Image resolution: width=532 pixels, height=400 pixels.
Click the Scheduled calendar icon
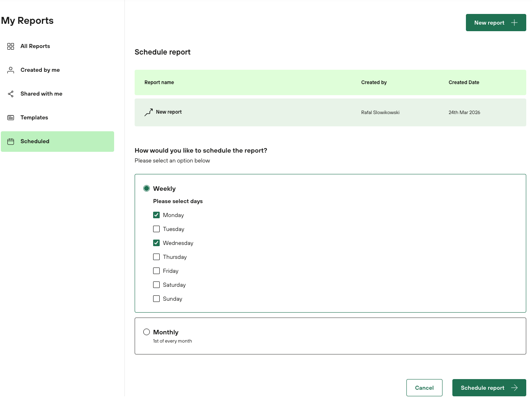[x=11, y=142]
